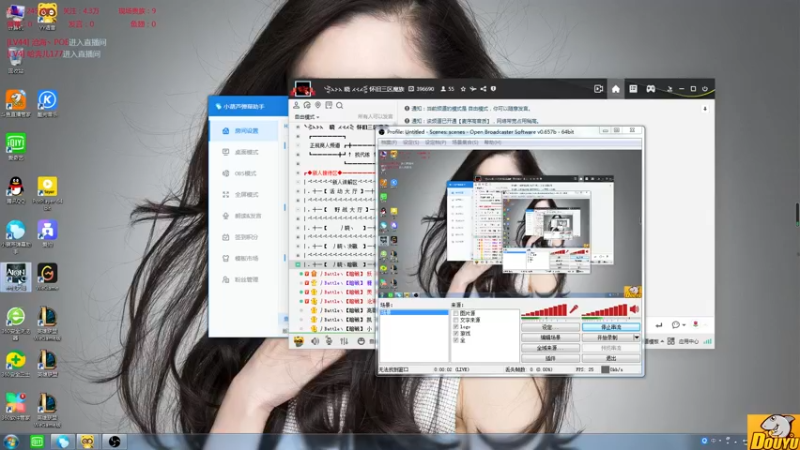The width and height of the screenshot is (800, 450).
Task: Select OBS模式 in the helper sidebar
Action: (244, 173)
